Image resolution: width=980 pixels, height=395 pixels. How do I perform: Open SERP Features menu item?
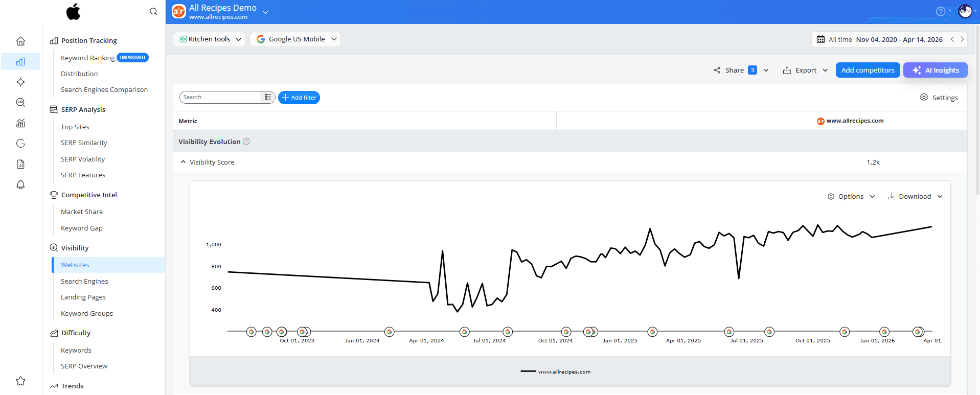click(83, 175)
